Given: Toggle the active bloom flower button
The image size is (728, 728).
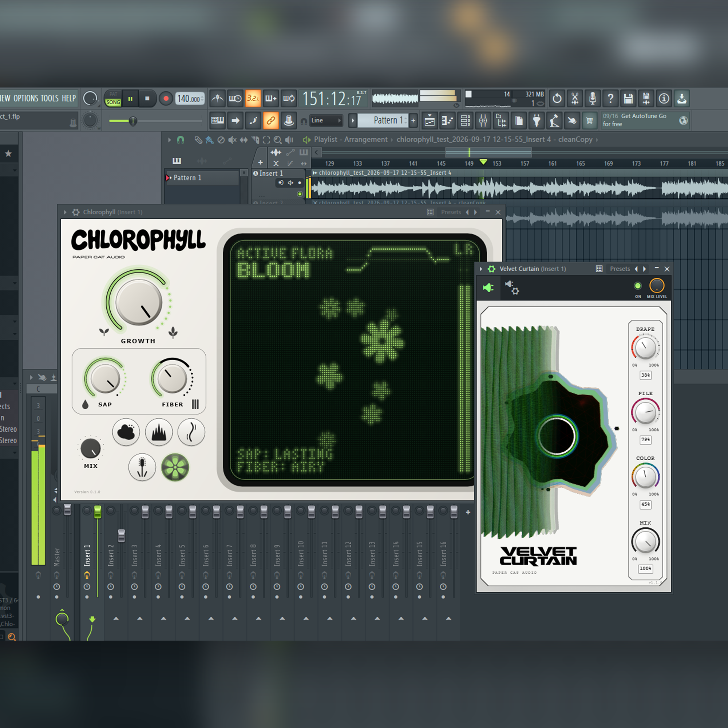Looking at the screenshot, I should coord(175,467).
